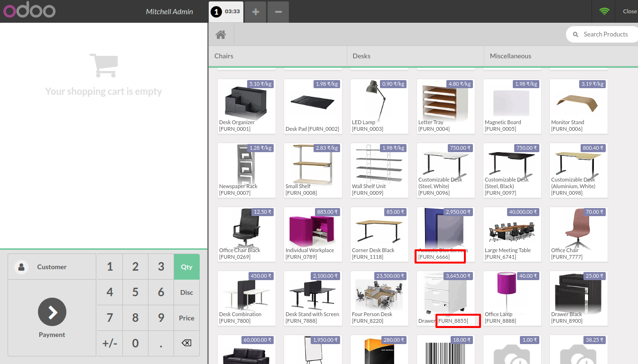Screen dimensions: 638x364
Task: Add Drawer Black product
Action: pos(579,299)
